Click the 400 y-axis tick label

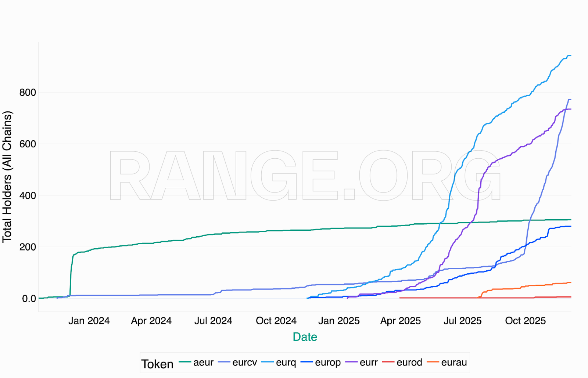tap(28, 196)
